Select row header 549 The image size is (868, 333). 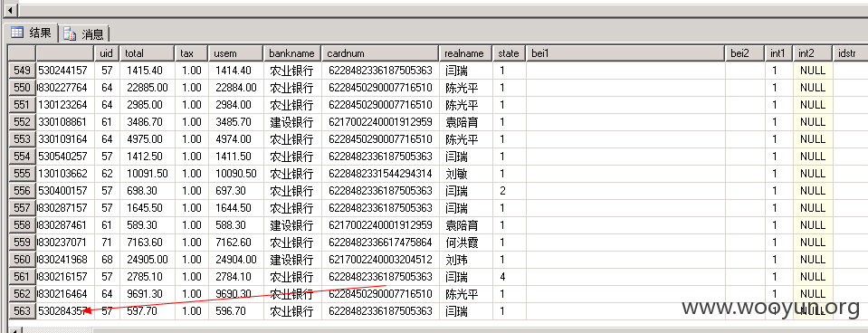pos(22,71)
